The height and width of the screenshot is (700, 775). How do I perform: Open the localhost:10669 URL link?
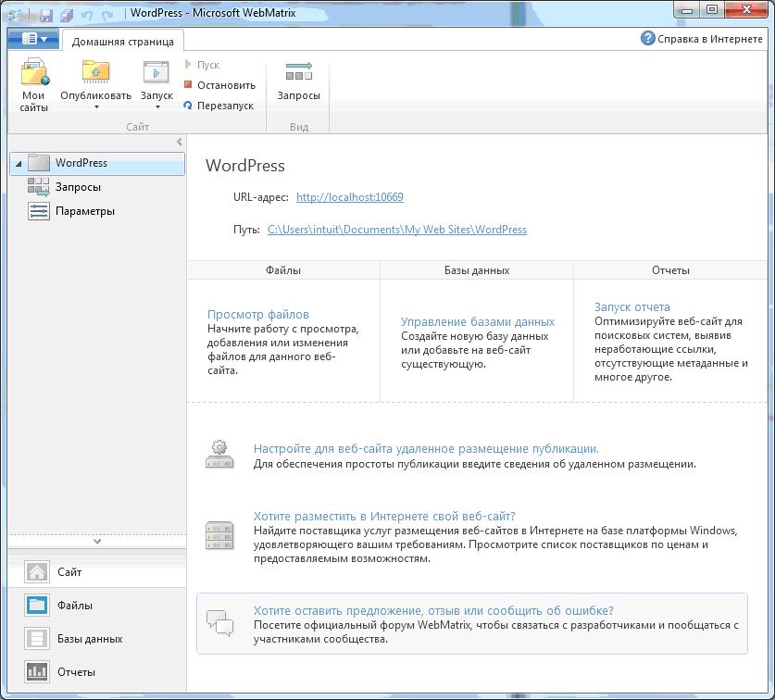tap(350, 196)
